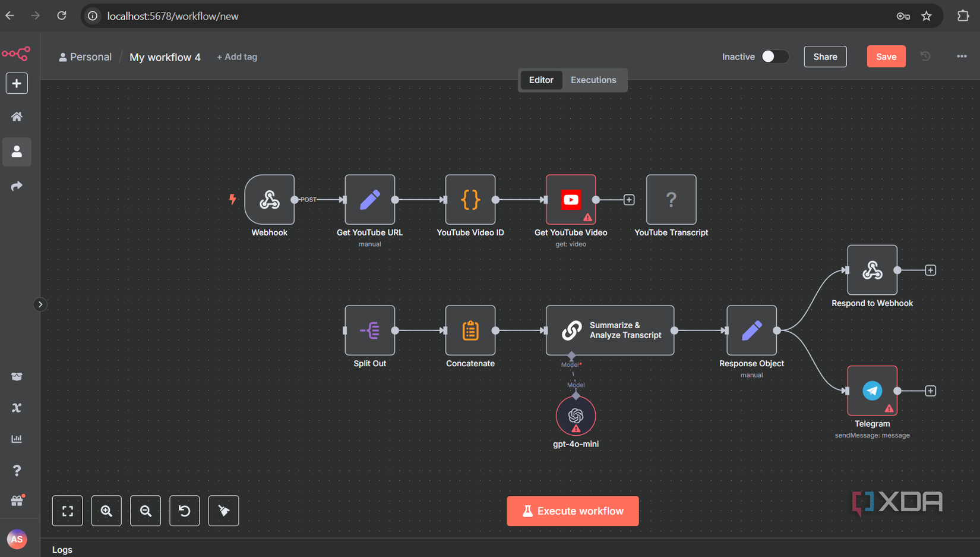Tidy up the workflow with the broom icon

click(x=223, y=511)
